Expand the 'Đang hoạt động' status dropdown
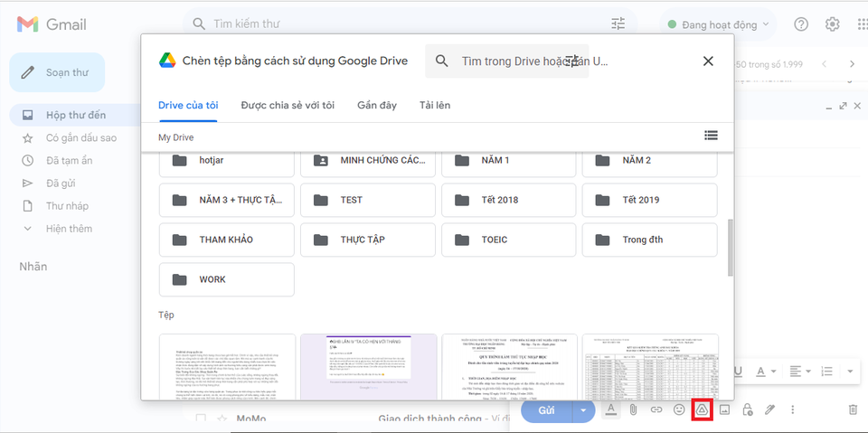 pos(720,24)
